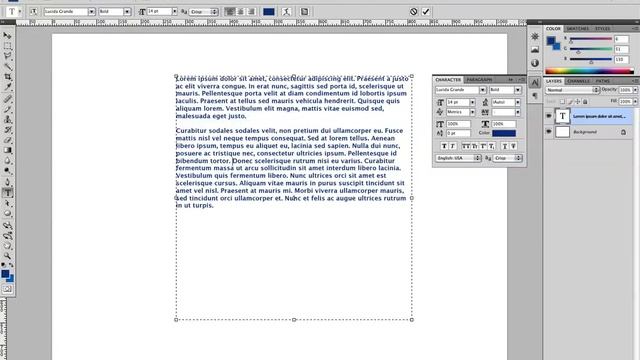Open Warp Text from options bar
The width and height of the screenshot is (640, 360).
287,12
